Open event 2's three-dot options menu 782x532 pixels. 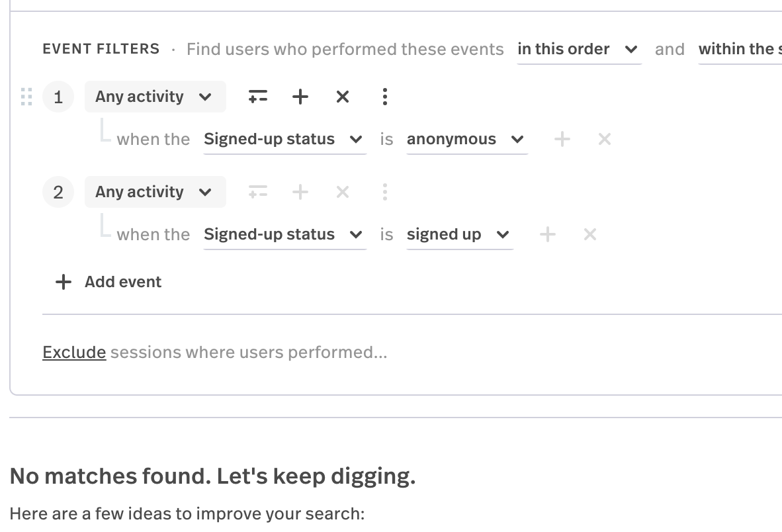point(384,192)
